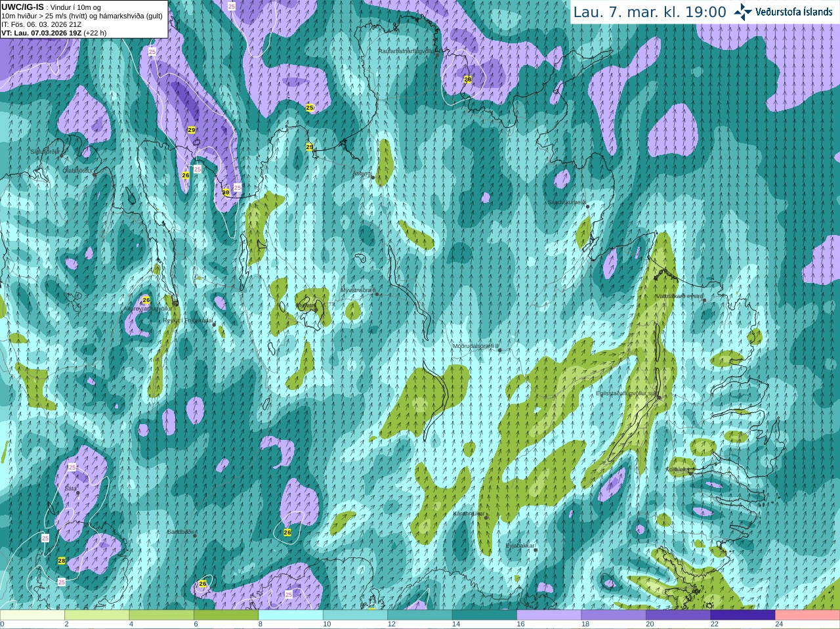840x629 pixels.
Task: Click the Akureyrarflugvöllur station label
Action: click(x=148, y=308)
